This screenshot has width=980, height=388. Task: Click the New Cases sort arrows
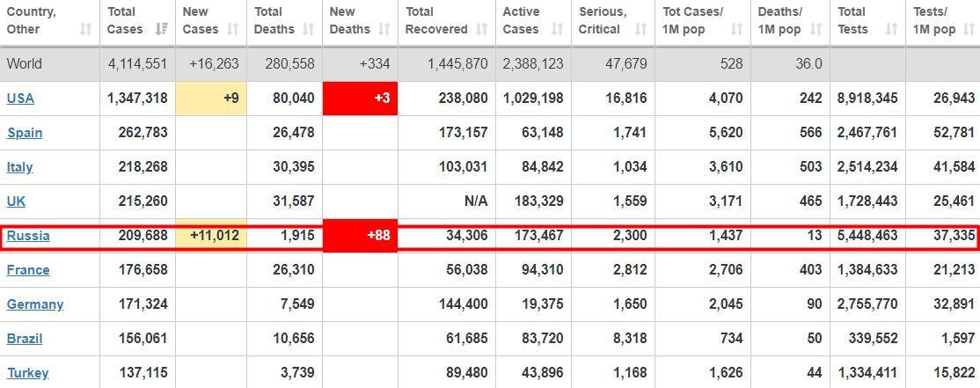[x=232, y=29]
